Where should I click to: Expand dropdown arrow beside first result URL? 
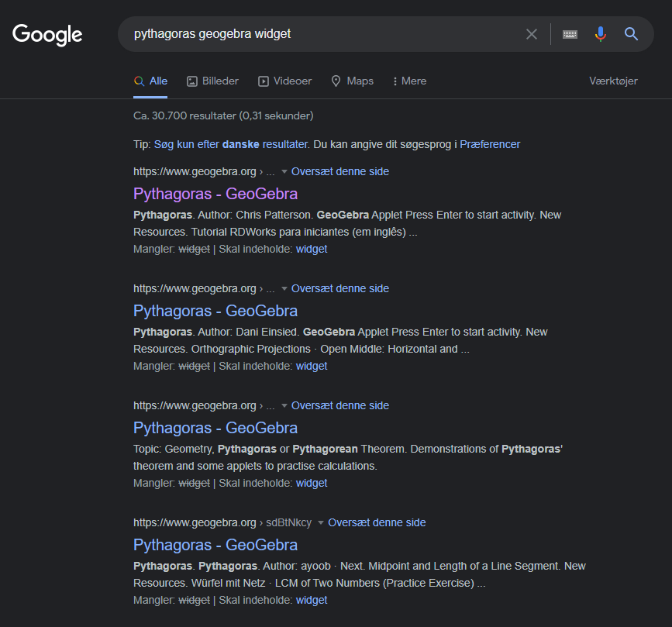(x=284, y=171)
